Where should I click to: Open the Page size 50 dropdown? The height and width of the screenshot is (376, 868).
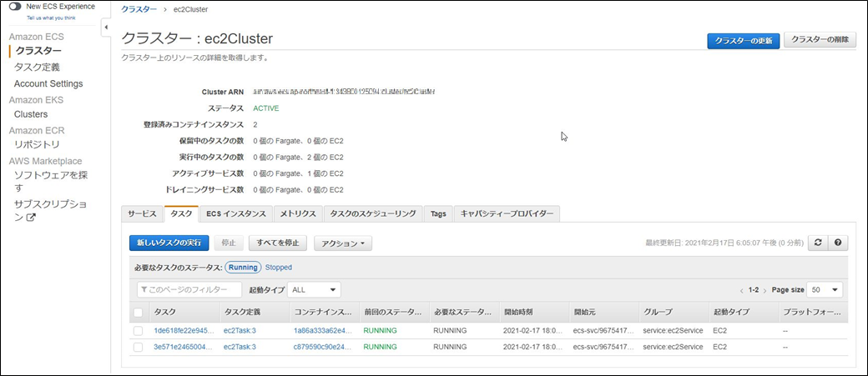pos(825,290)
